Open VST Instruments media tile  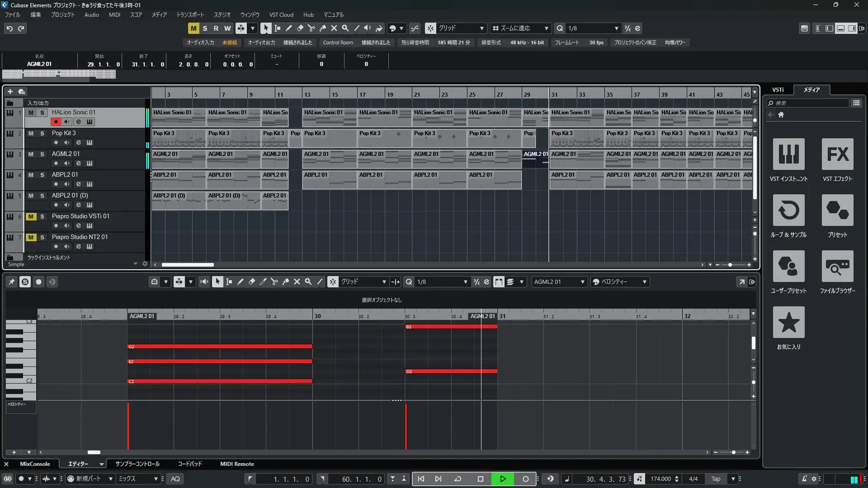[x=788, y=155]
